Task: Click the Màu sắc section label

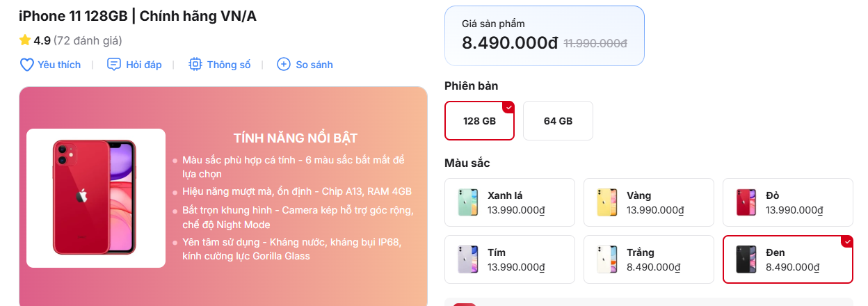Action: [467, 163]
